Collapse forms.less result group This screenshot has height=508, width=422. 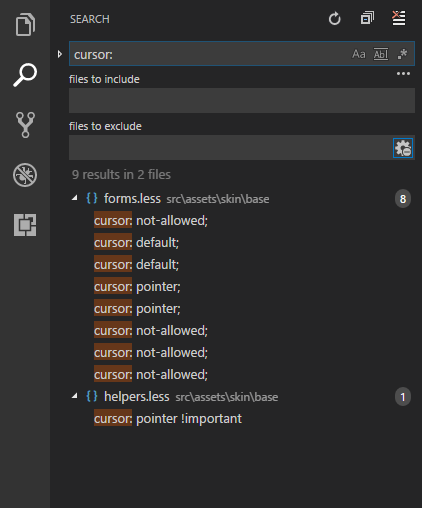click(x=75, y=198)
